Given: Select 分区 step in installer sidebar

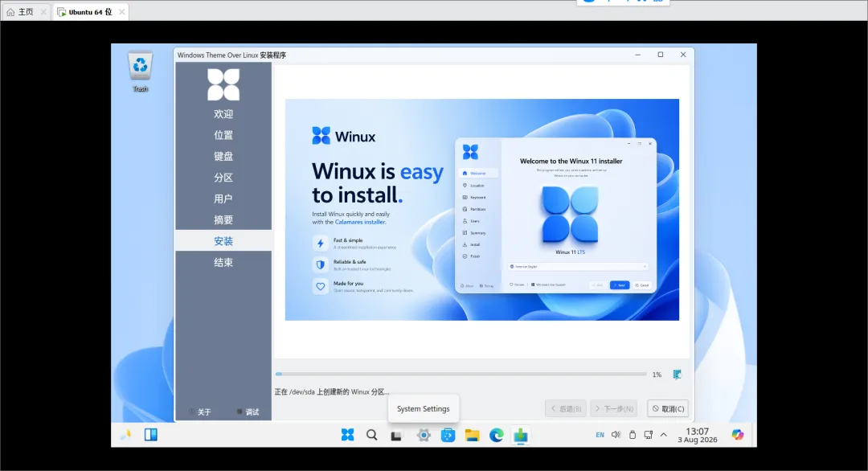Looking at the screenshot, I should tap(223, 178).
